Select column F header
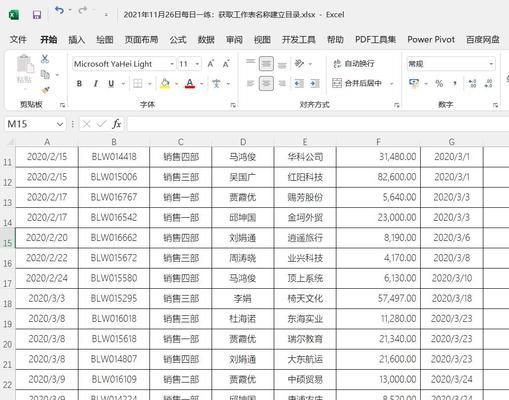509x400 pixels. [x=378, y=142]
